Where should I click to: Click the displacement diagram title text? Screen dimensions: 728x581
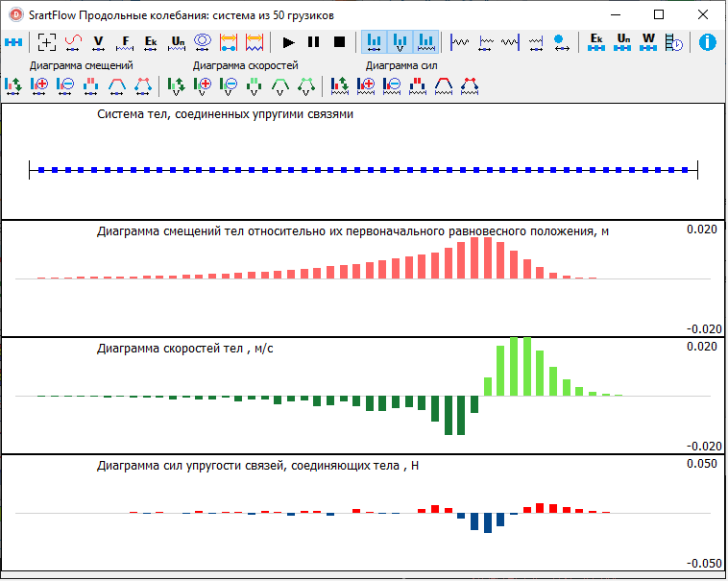click(352, 231)
